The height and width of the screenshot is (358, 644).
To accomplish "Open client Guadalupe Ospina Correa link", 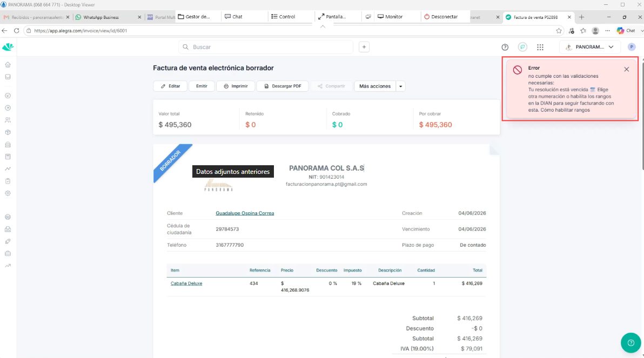I will [245, 213].
